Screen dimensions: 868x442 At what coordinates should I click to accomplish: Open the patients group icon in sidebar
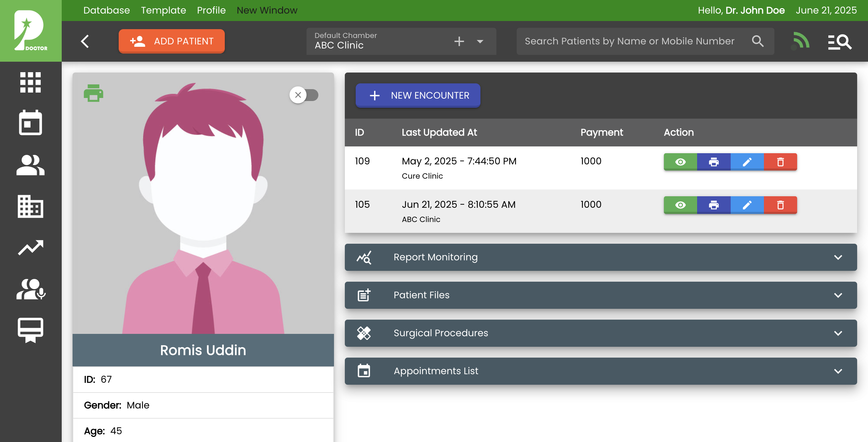(x=31, y=165)
